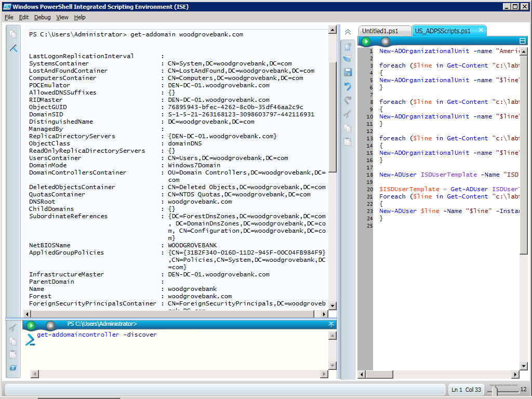
Task: Click the up arrow of output pane scrollbar
Action: click(x=332, y=30)
